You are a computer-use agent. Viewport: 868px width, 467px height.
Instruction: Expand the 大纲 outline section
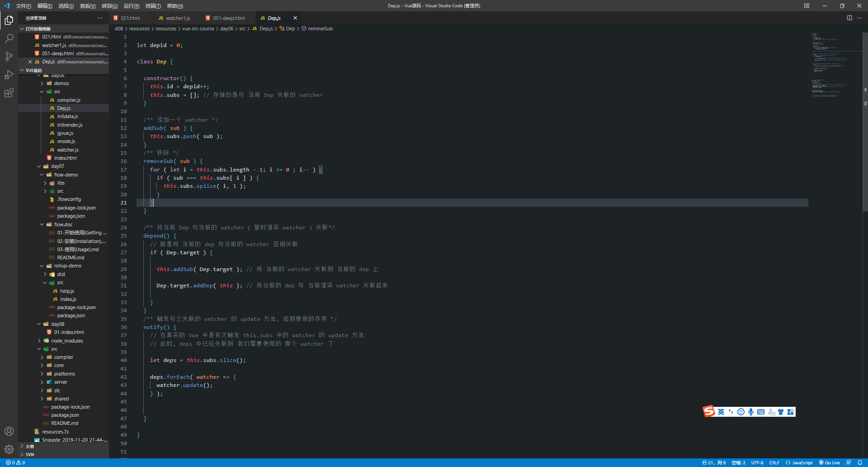point(63,446)
